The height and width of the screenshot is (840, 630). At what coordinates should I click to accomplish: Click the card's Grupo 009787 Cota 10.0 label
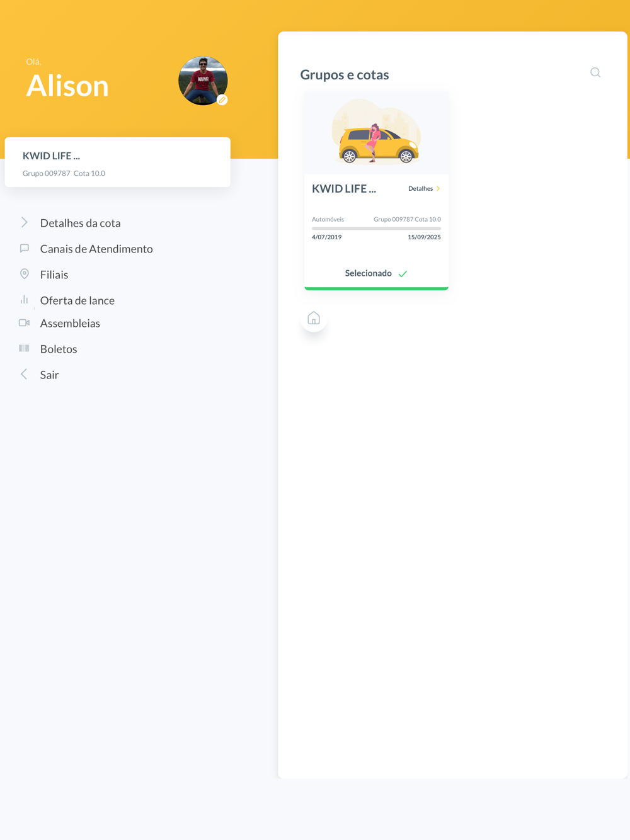(x=407, y=219)
